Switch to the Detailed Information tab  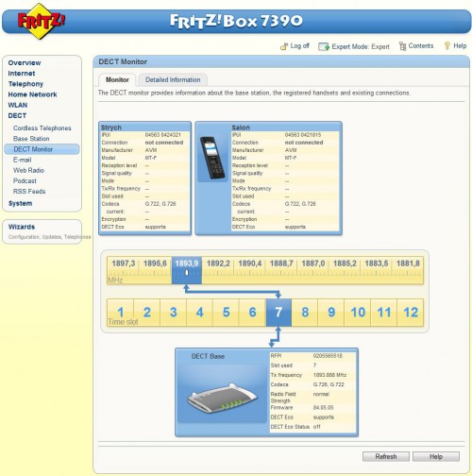point(173,79)
